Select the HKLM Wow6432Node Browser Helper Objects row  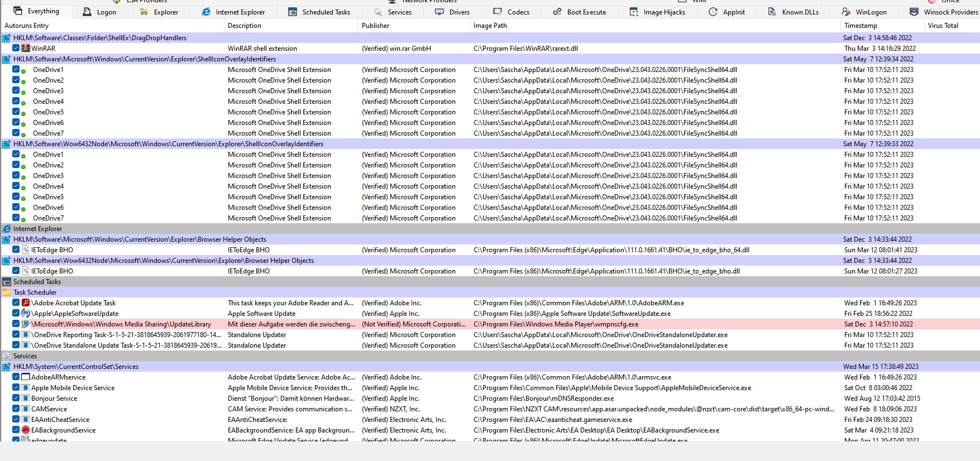490,261
